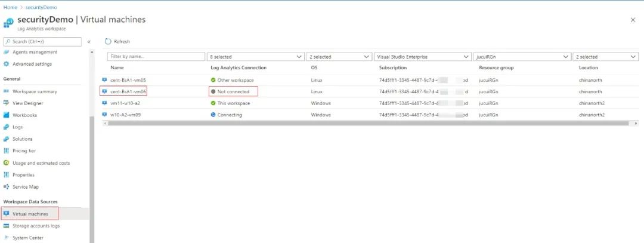Image resolution: width=644 pixels, height=243 pixels.
Task: Click blue Connecting status icon
Action: click(213, 115)
